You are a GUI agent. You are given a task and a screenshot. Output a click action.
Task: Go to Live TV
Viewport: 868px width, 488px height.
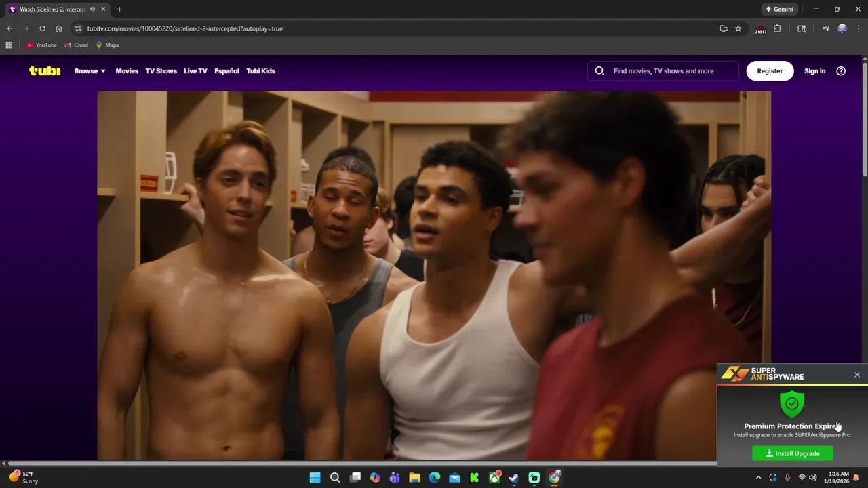pos(195,70)
